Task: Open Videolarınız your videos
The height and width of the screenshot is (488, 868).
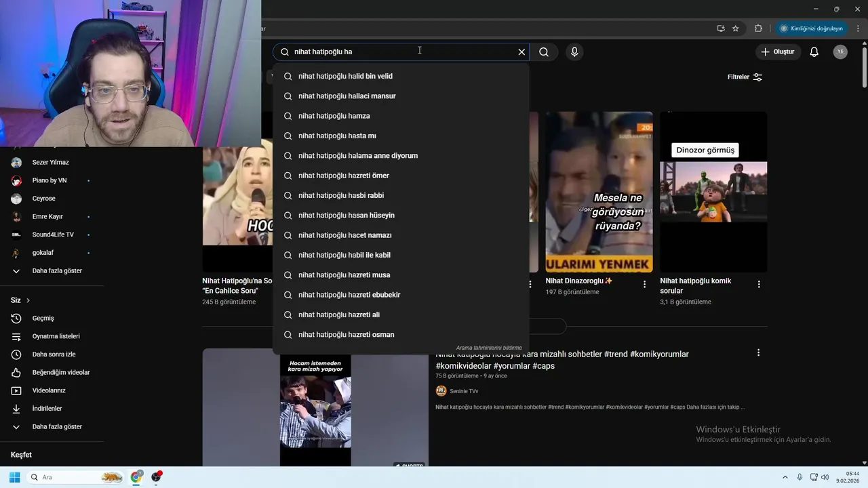Action: tap(50, 390)
